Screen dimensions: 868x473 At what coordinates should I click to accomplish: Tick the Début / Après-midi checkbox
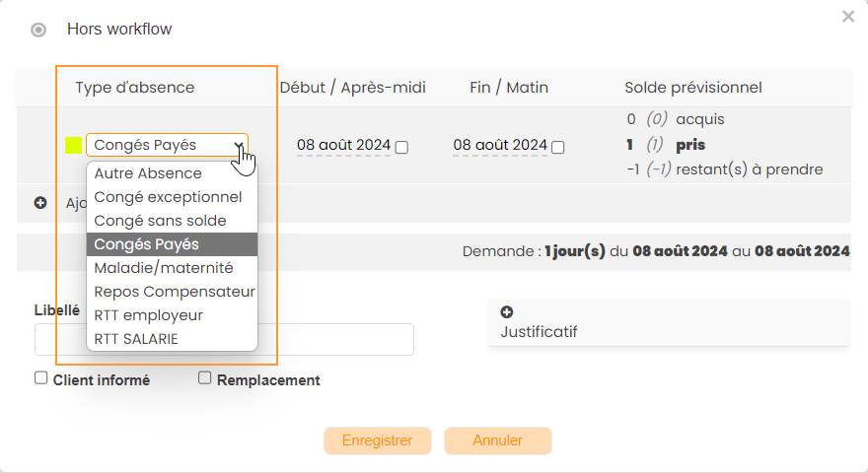click(401, 147)
